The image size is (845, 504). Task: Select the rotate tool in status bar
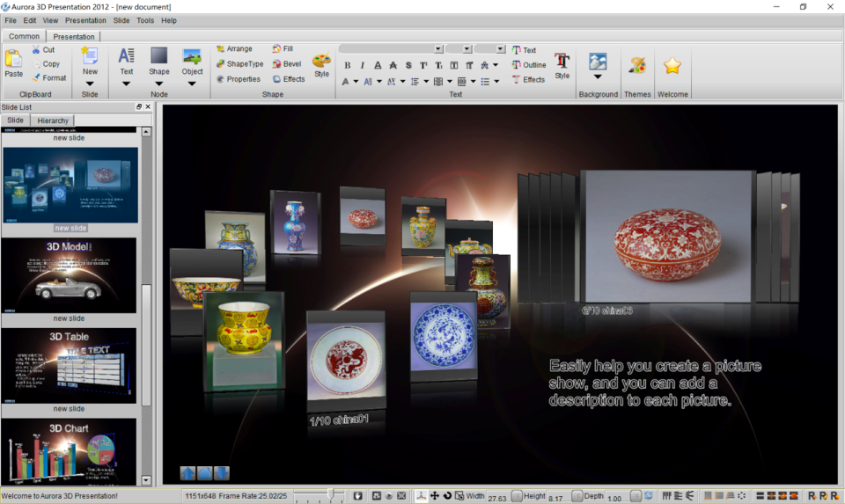pyautogui.click(x=447, y=495)
